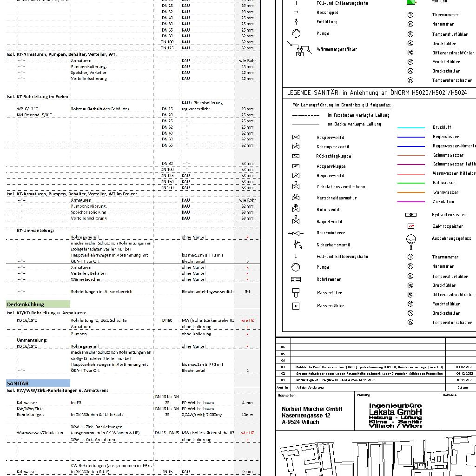Viewport: 476px width, 476px height.
Task: Click 'Für Leitungsführung im Grundriss gilt folgendes:'
Action: click(342, 105)
